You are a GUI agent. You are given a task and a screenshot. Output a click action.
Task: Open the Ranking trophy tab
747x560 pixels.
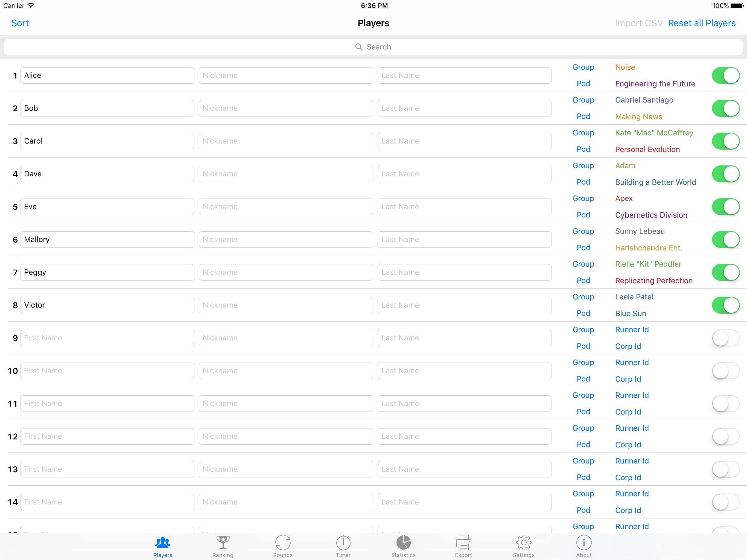tap(223, 546)
